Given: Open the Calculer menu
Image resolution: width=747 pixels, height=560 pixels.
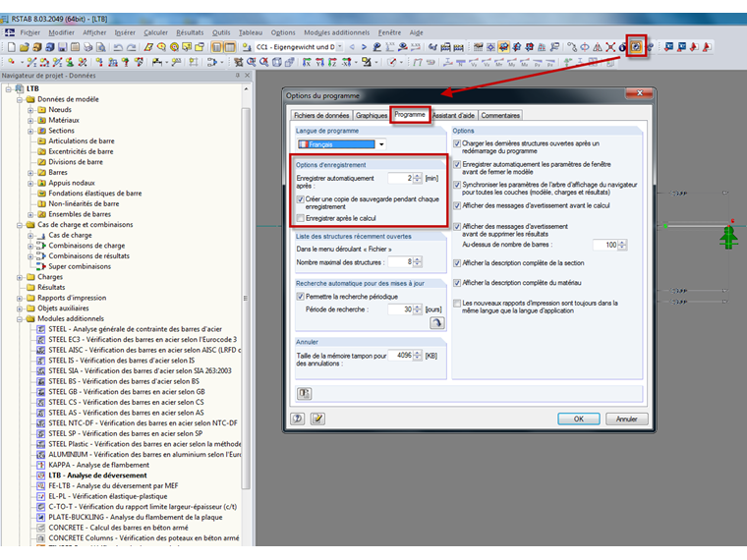Looking at the screenshot, I should (155, 32).
